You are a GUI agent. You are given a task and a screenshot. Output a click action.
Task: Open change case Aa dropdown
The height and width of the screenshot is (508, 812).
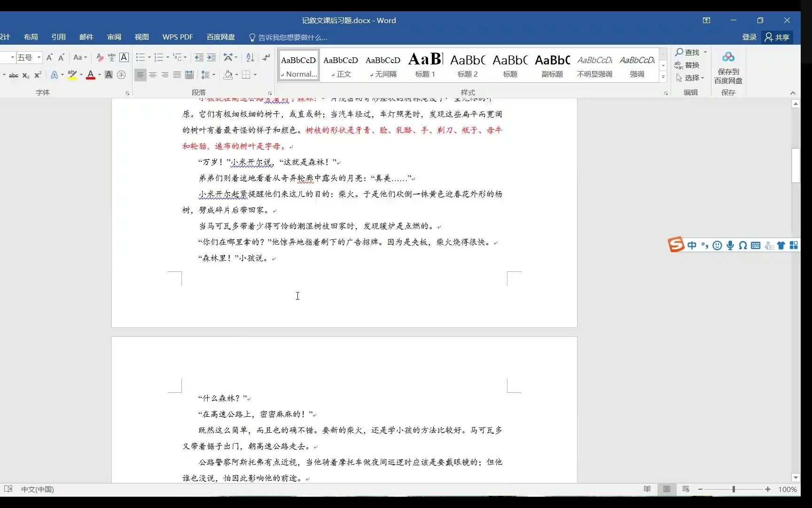80,57
